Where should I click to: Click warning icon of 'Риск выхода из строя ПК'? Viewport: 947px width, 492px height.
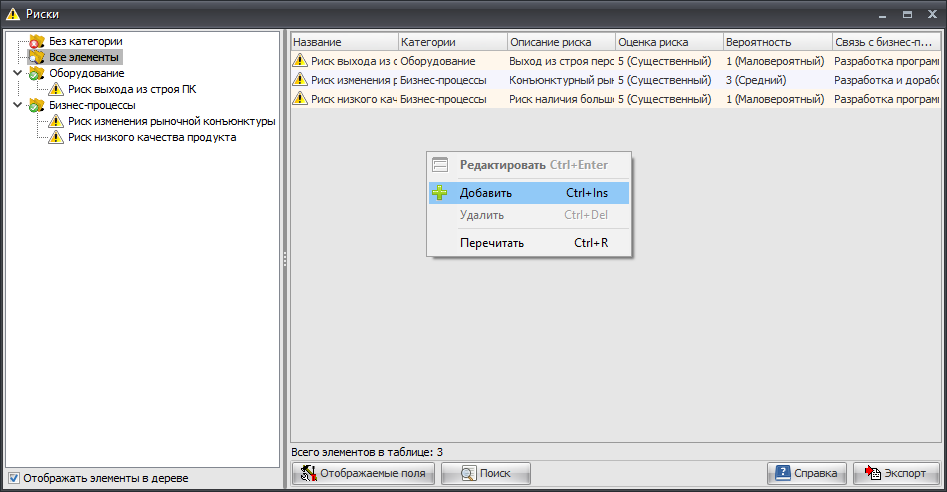point(56,89)
